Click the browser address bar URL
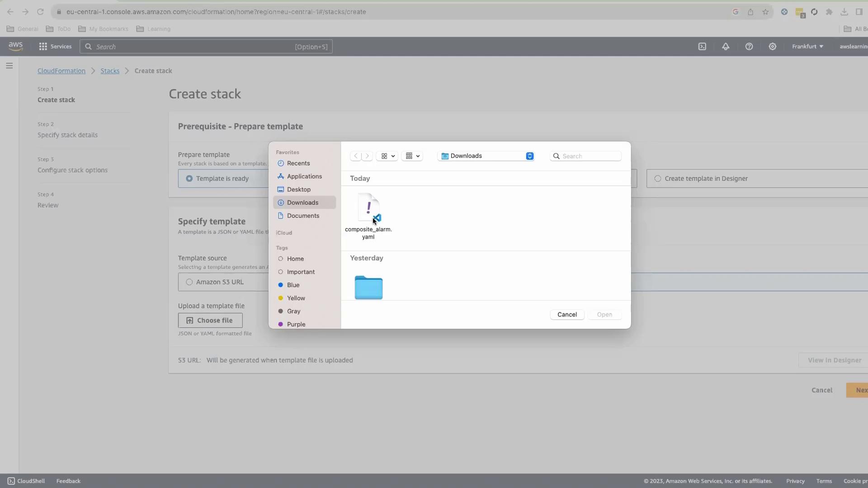 (216, 12)
